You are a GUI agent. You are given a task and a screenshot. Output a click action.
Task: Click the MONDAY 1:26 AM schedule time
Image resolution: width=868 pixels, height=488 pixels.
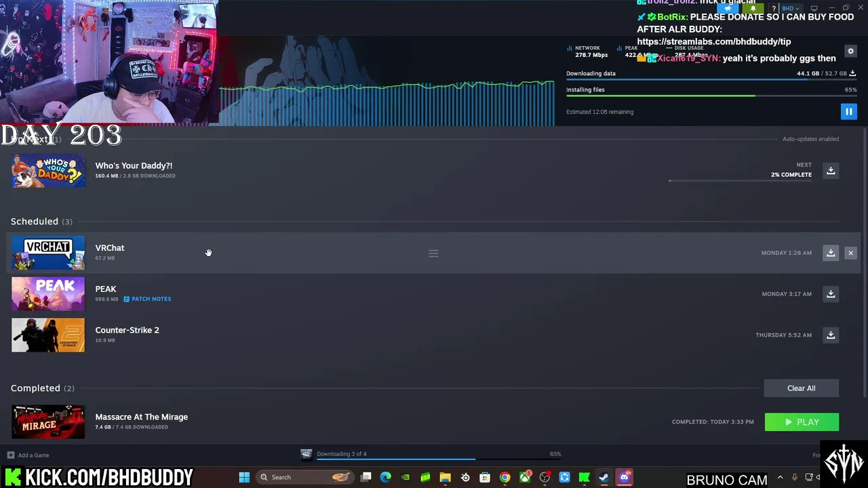[x=786, y=253]
